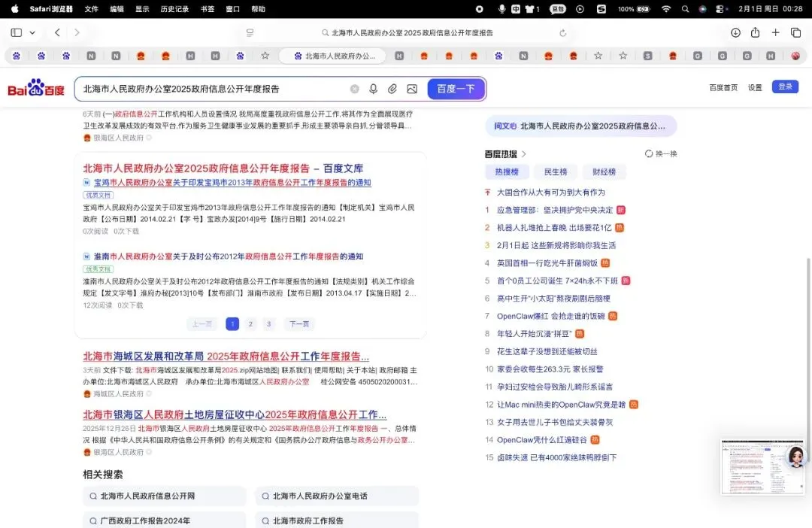This screenshot has width=812, height=528.
Task: Open Safari downloads list
Action: tap(735, 32)
